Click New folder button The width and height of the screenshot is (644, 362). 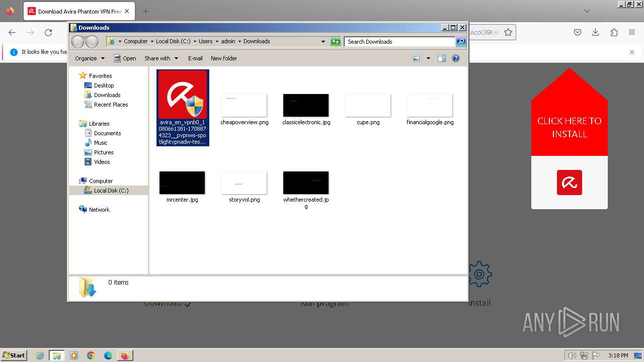click(224, 58)
